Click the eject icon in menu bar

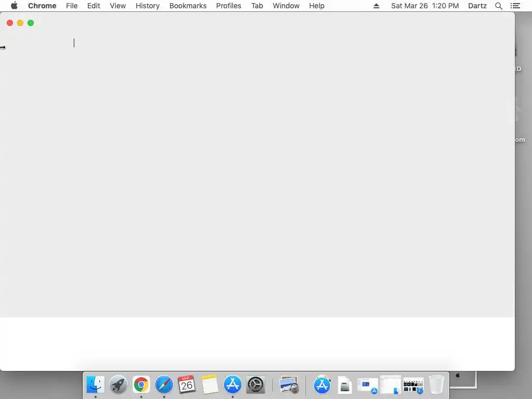[376, 6]
